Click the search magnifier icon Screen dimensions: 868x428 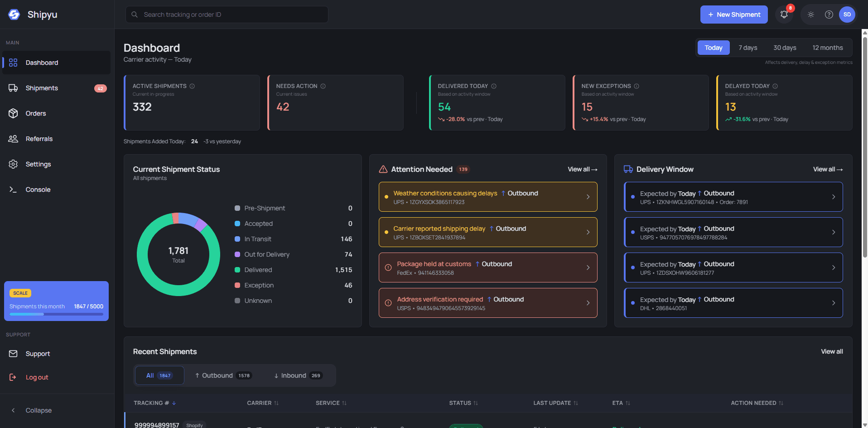(x=135, y=15)
